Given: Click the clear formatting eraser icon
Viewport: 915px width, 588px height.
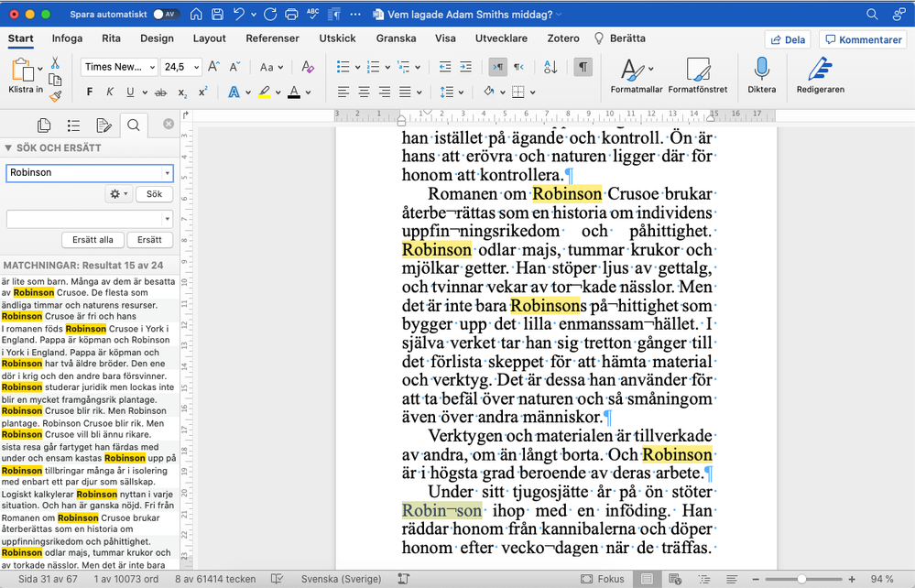Looking at the screenshot, I should 308,67.
